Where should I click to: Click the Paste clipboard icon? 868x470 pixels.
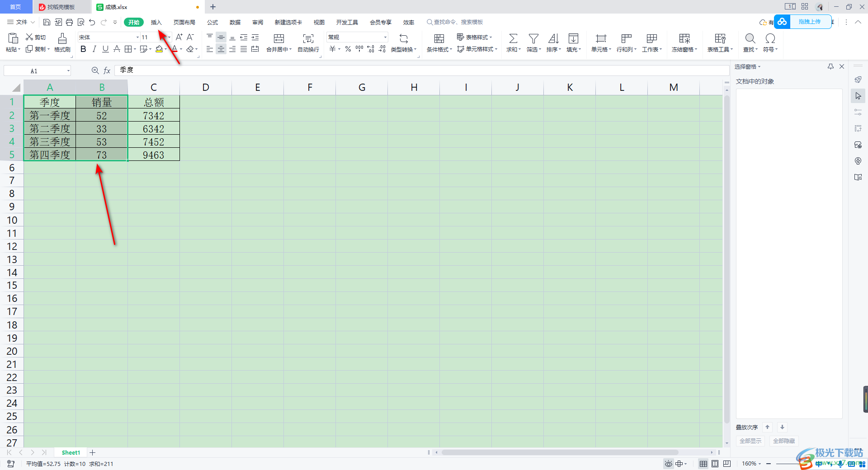pyautogui.click(x=13, y=38)
